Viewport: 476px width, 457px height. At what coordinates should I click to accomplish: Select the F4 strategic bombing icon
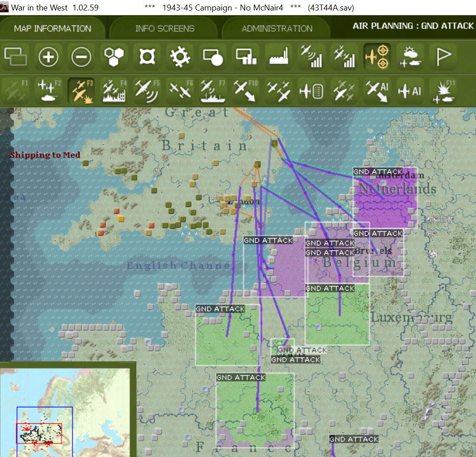pos(114,91)
